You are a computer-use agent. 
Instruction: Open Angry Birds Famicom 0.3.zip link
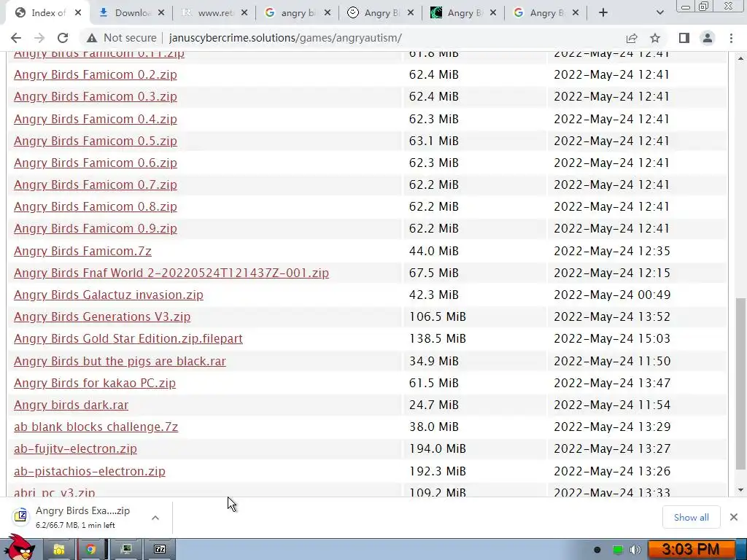96,97
